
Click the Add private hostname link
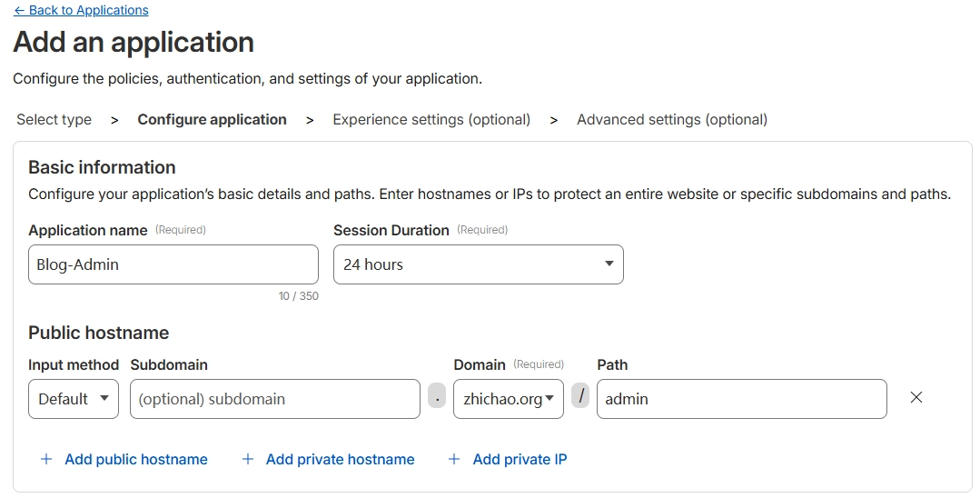340,460
